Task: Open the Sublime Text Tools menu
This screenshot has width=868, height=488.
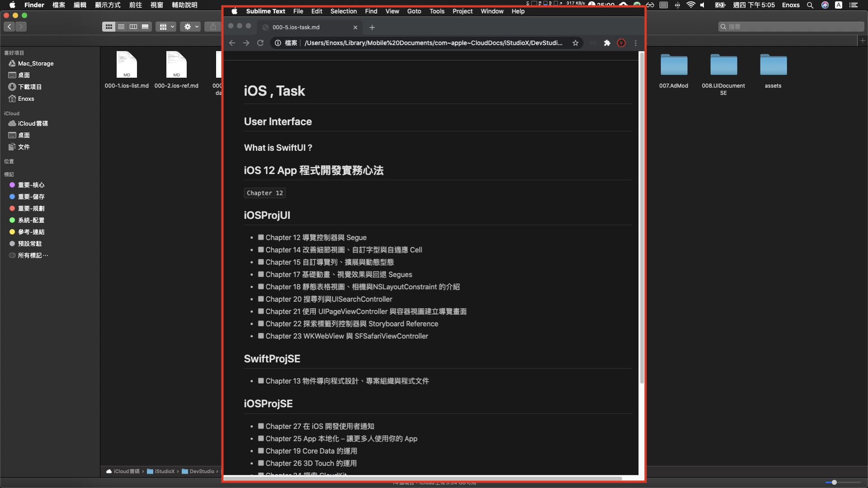Action: pyautogui.click(x=437, y=11)
